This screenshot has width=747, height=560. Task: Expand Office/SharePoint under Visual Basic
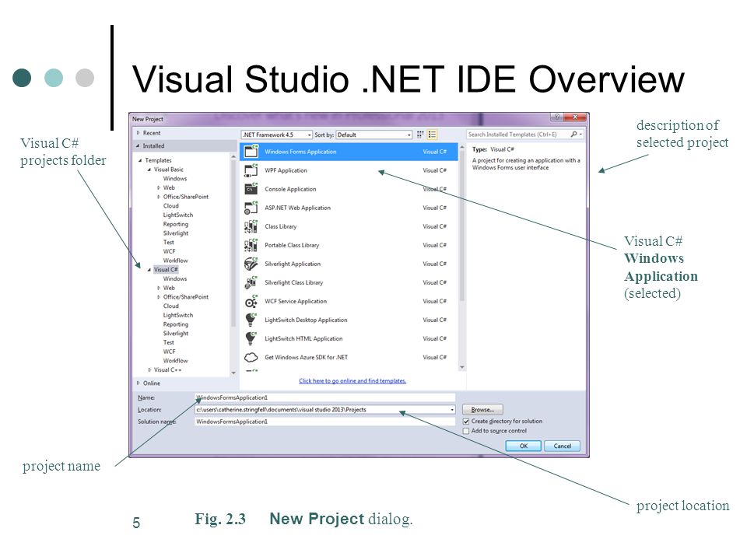tap(159, 197)
